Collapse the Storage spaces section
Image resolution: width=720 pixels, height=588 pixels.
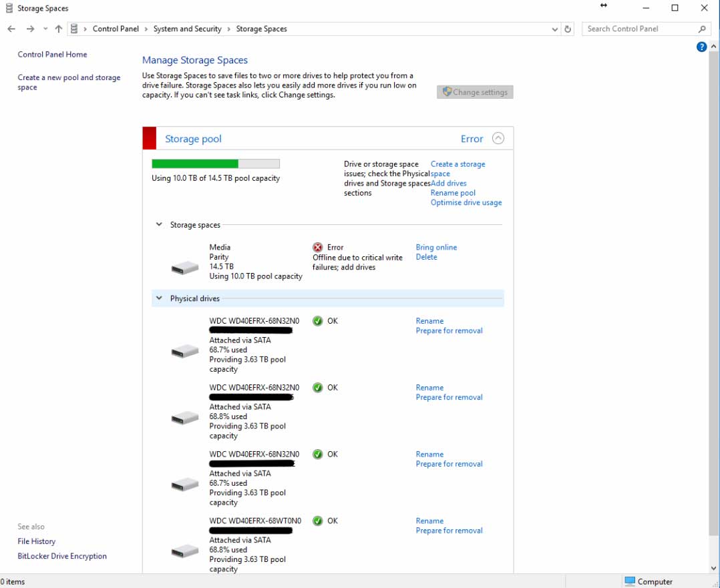click(x=159, y=225)
